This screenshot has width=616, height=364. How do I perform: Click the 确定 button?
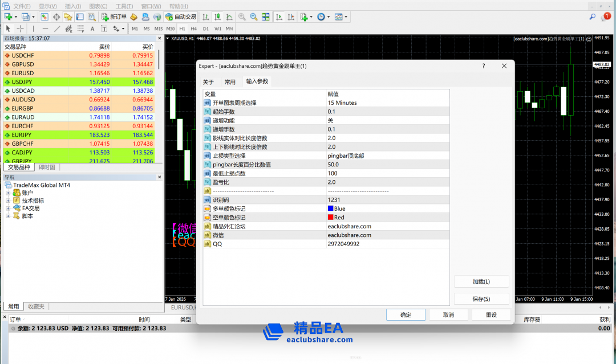tap(406, 315)
